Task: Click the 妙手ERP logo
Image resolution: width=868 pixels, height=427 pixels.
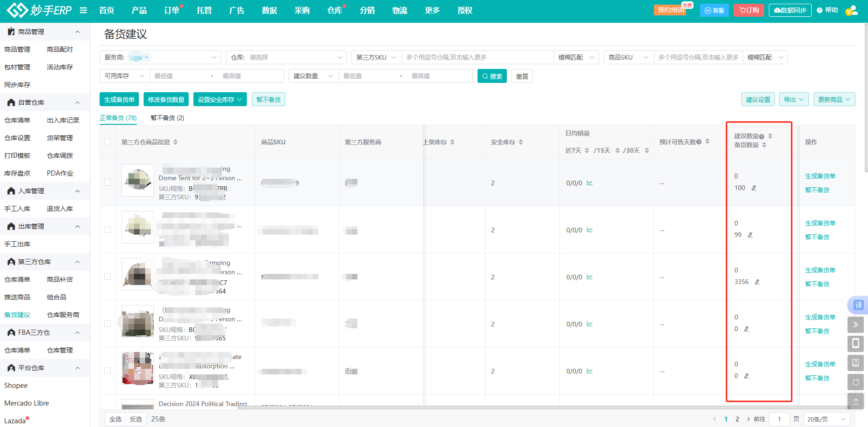Action: tap(40, 10)
